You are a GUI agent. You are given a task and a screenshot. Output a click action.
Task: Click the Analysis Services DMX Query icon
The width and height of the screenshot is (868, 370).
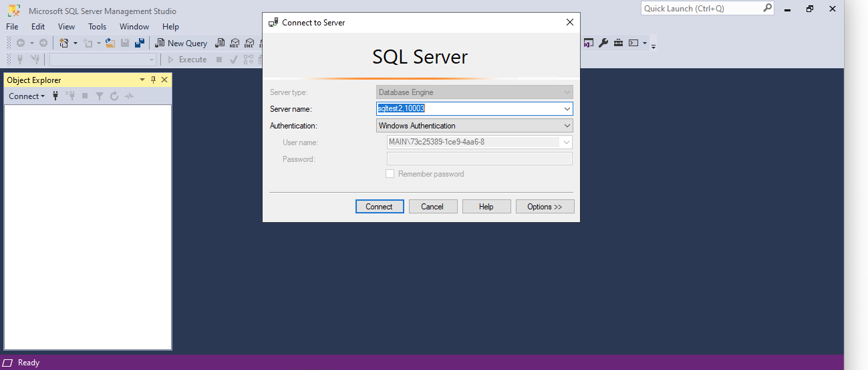pos(249,43)
